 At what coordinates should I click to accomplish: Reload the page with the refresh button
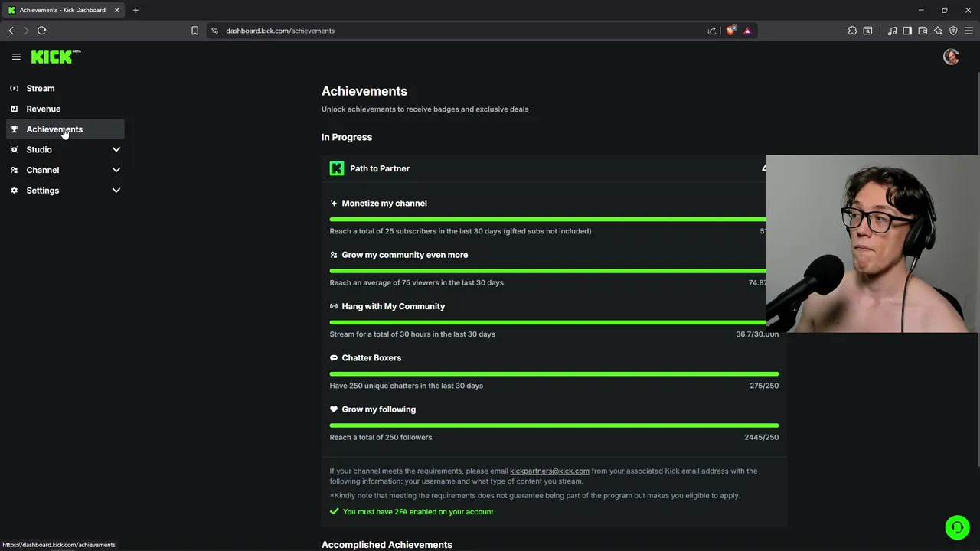[x=41, y=31]
